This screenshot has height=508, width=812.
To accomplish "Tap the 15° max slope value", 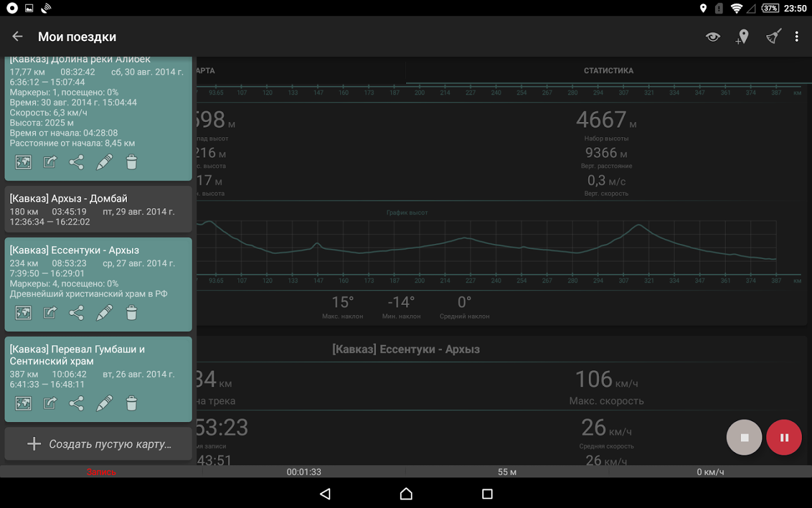I will 342,303.
